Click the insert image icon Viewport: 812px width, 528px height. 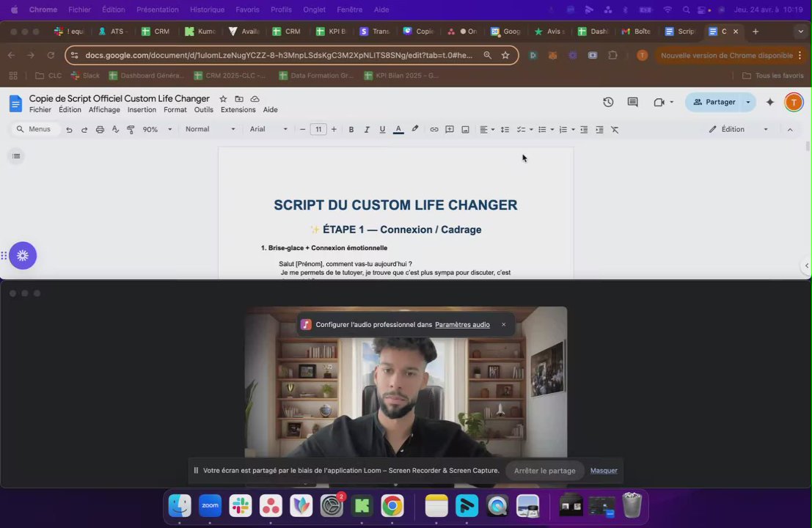(x=465, y=129)
